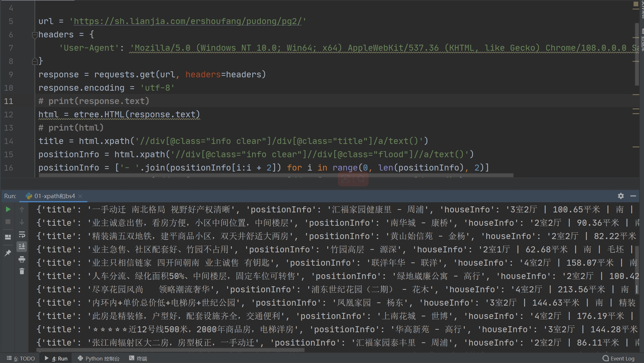Click line number 11 in gutter

tap(9, 101)
